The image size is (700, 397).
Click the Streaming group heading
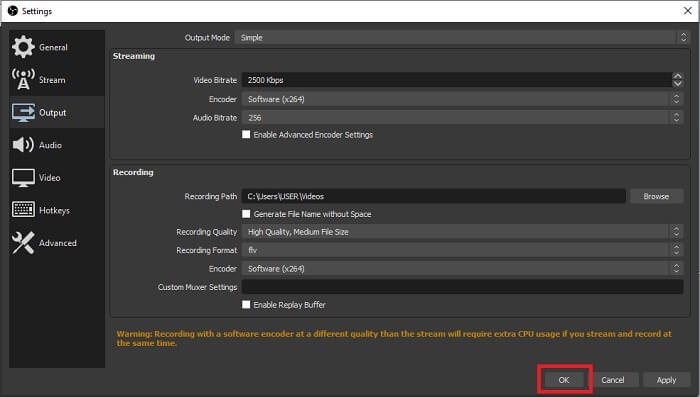pyautogui.click(x=133, y=56)
